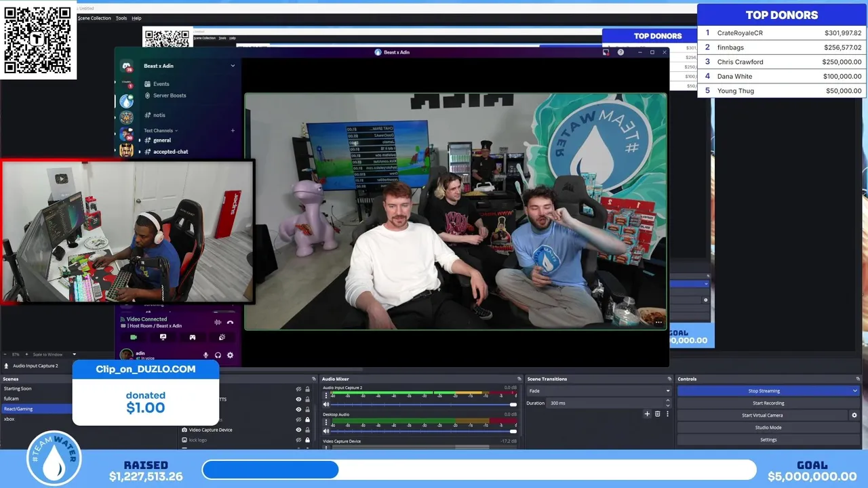Open the Discord help question mark icon
Viewport: 868px width, 488px height.
(620, 52)
